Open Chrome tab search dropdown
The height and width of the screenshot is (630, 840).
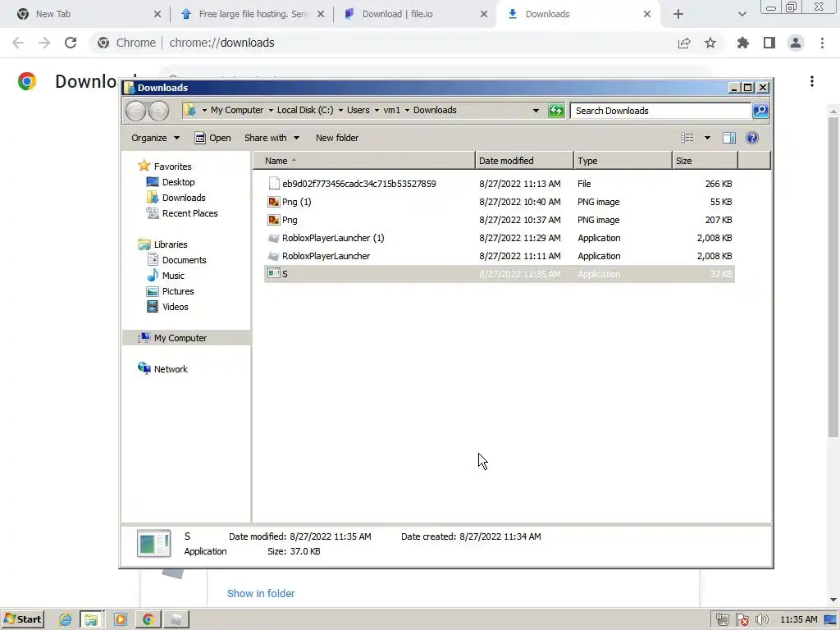point(742,15)
